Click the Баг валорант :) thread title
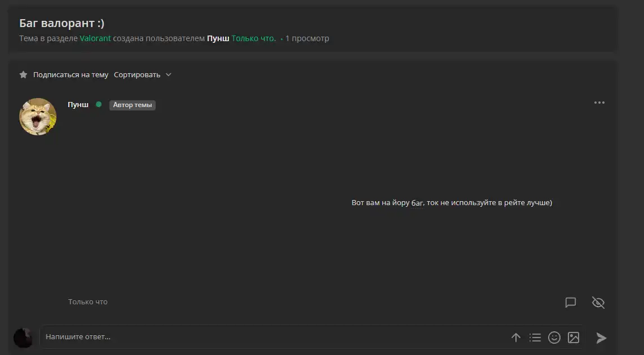 click(x=61, y=24)
